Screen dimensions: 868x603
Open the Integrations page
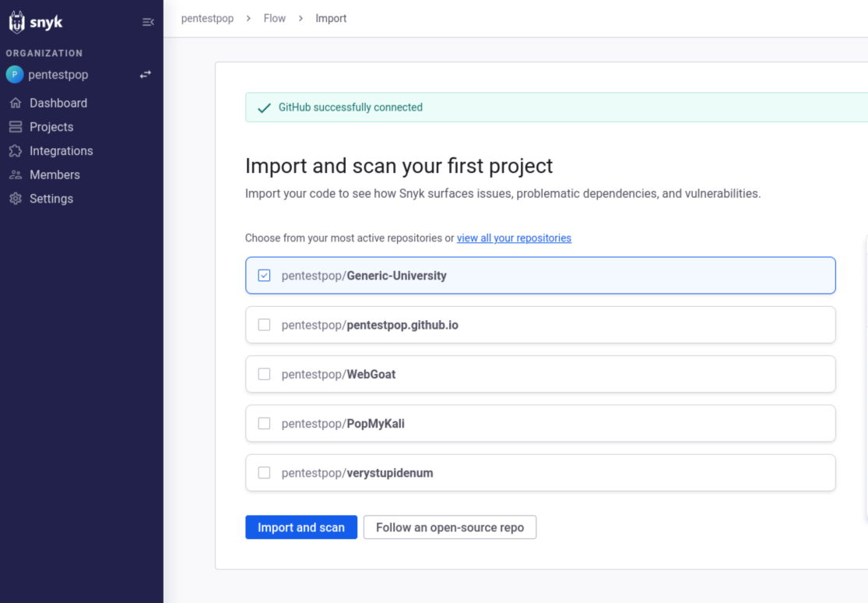(61, 151)
